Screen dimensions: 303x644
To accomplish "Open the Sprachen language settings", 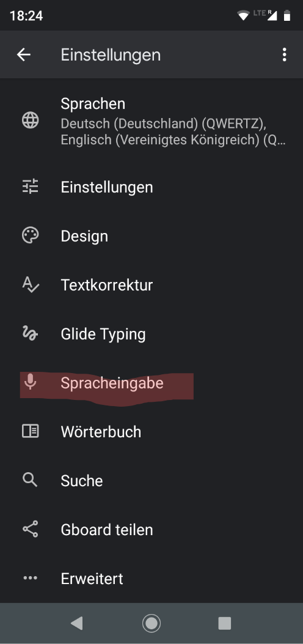I will [x=151, y=121].
